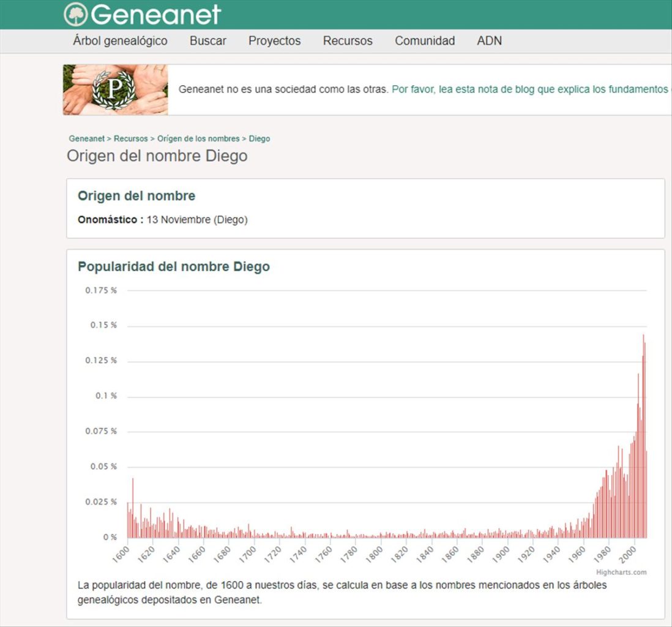672x627 pixels.
Task: Click the 0.15 % y-axis label
Action: pyautogui.click(x=103, y=325)
